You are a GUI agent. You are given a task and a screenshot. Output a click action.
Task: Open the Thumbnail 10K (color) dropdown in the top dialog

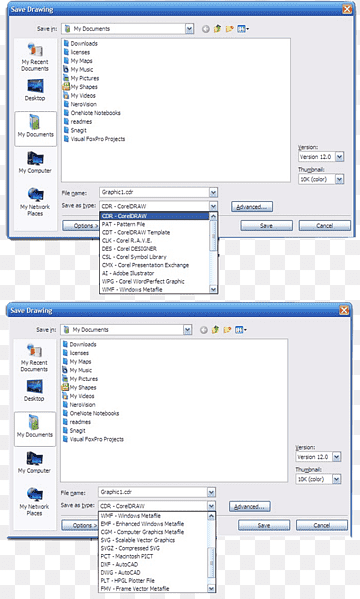coord(339,179)
